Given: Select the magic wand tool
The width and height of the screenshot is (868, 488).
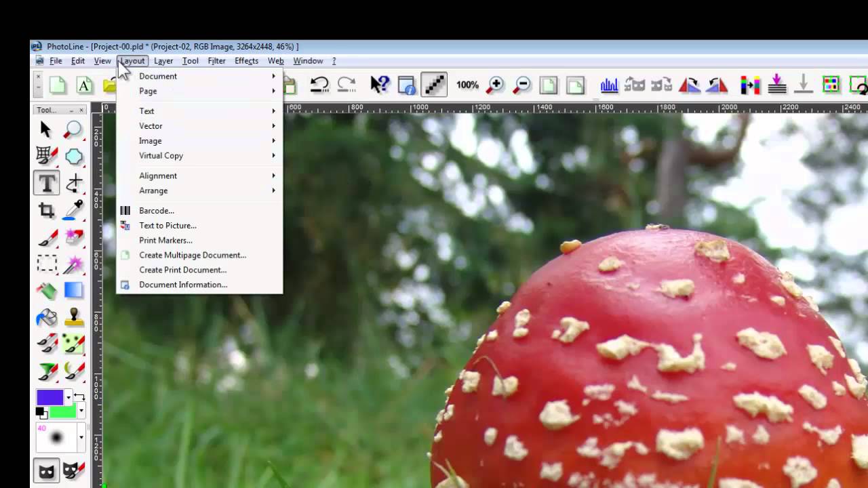Looking at the screenshot, I should tap(73, 264).
